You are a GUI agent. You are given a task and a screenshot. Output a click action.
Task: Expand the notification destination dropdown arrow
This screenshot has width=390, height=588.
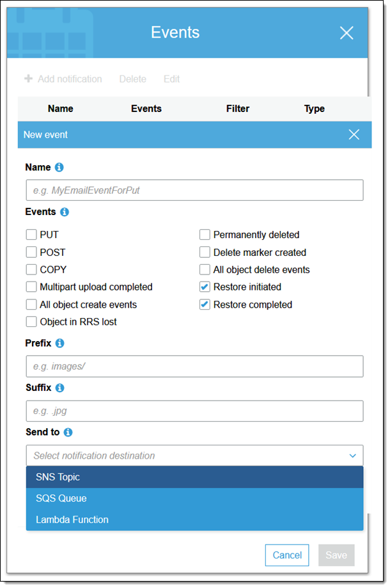(352, 456)
